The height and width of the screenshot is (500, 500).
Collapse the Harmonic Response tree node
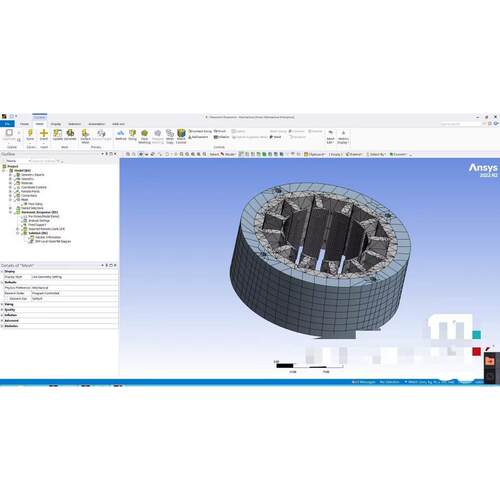10,212
